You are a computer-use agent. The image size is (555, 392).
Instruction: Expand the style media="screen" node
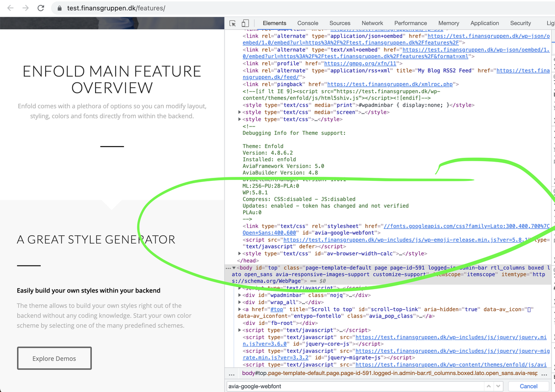pyautogui.click(x=240, y=112)
